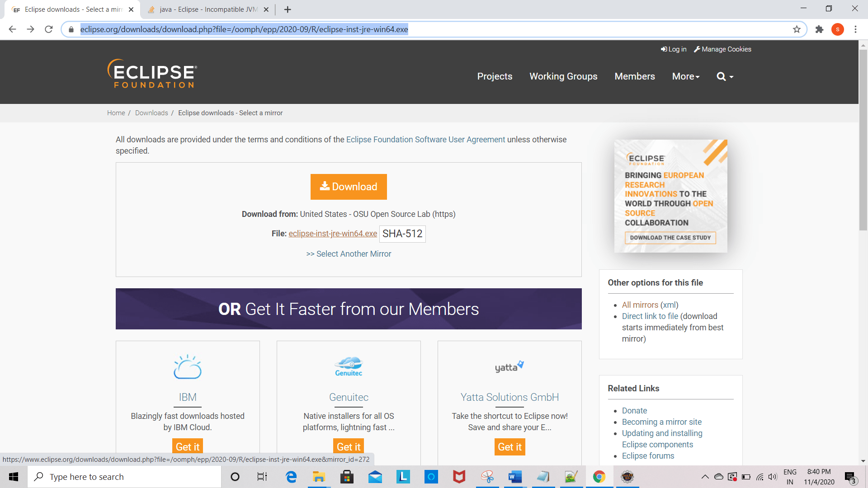Open Mail from the taskbar
The image size is (868, 488).
[376, 477]
